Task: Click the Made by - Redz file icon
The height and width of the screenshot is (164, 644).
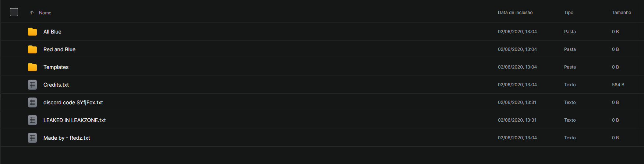Action: click(x=32, y=138)
